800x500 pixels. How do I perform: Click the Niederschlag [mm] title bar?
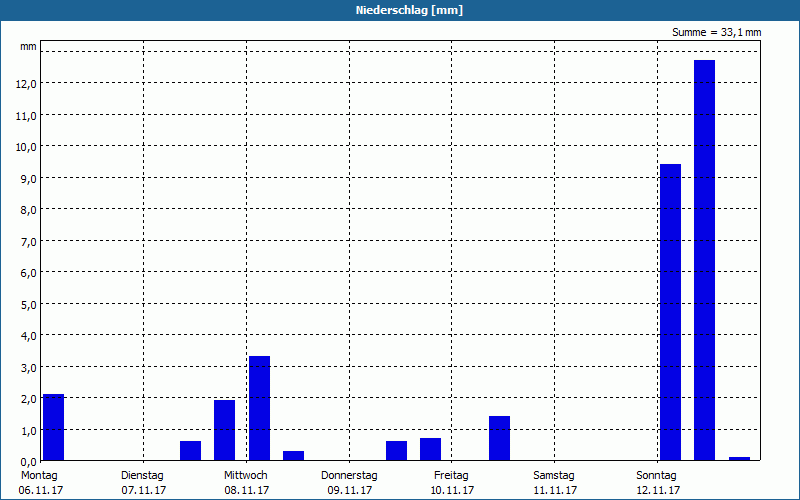400,10
